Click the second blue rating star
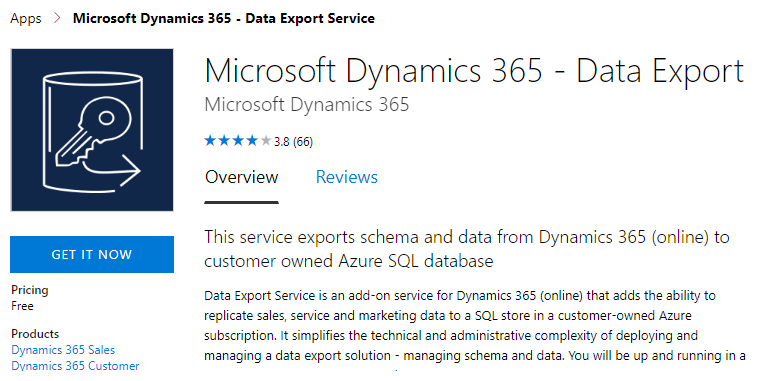 coord(224,141)
